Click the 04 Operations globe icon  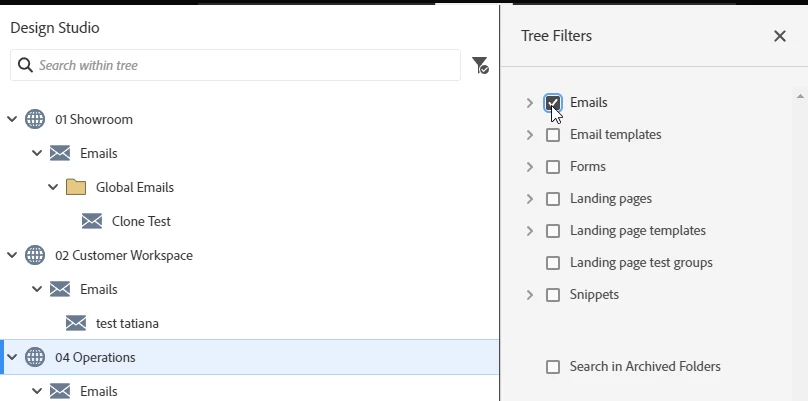pos(35,357)
